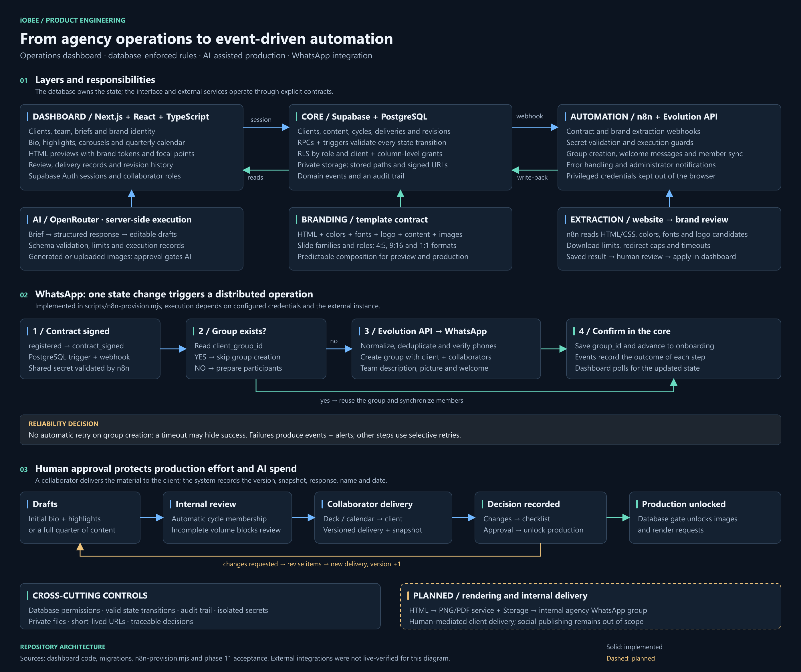Select 'PLANNED / rendering and internal delivery' card title
Image resolution: width=801 pixels, height=672 pixels.
click(x=500, y=596)
